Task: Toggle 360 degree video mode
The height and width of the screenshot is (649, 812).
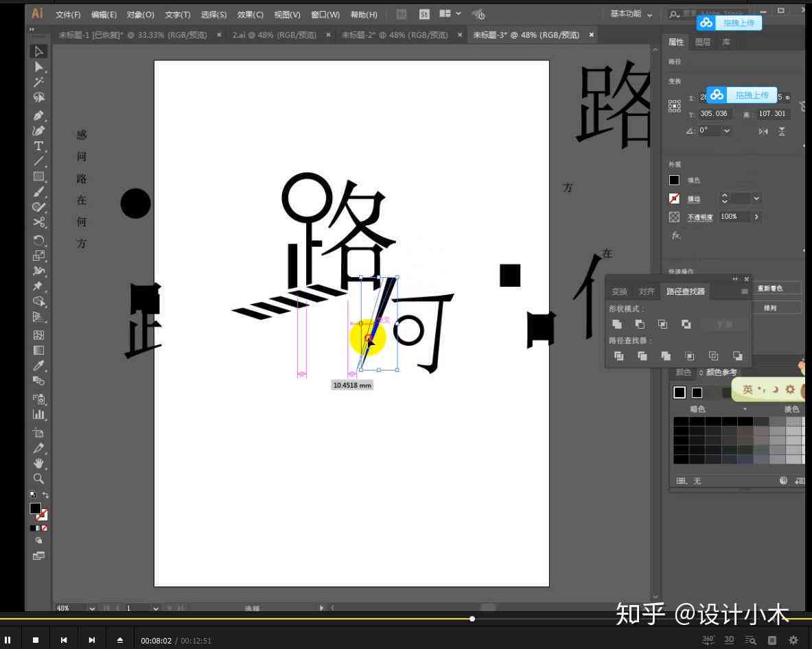Action: [708, 640]
